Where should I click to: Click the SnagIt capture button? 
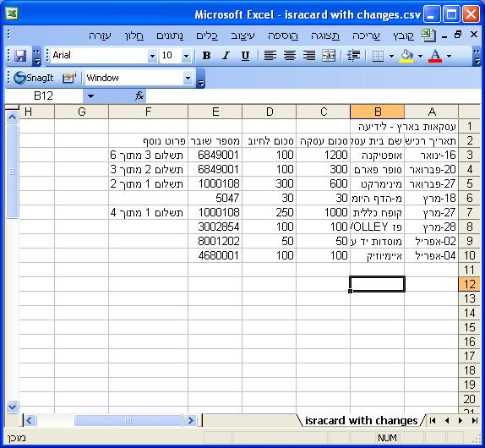click(x=34, y=78)
